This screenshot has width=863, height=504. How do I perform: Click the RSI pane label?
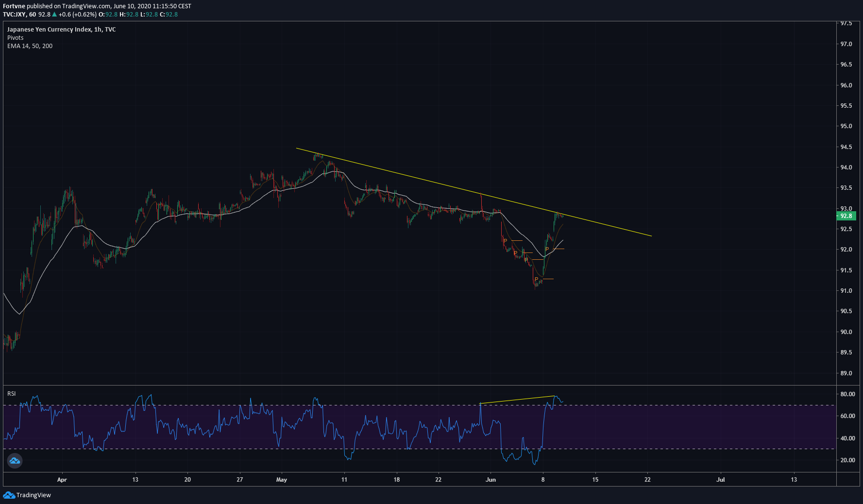[11, 394]
